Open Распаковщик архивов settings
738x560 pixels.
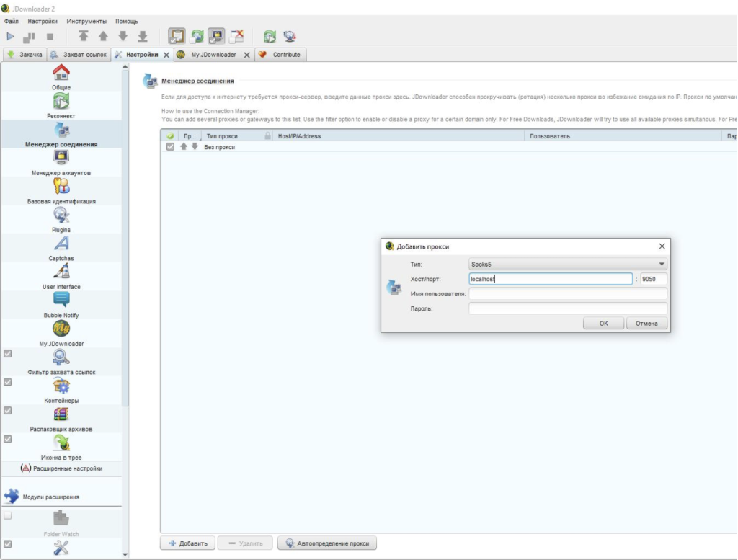click(61, 419)
